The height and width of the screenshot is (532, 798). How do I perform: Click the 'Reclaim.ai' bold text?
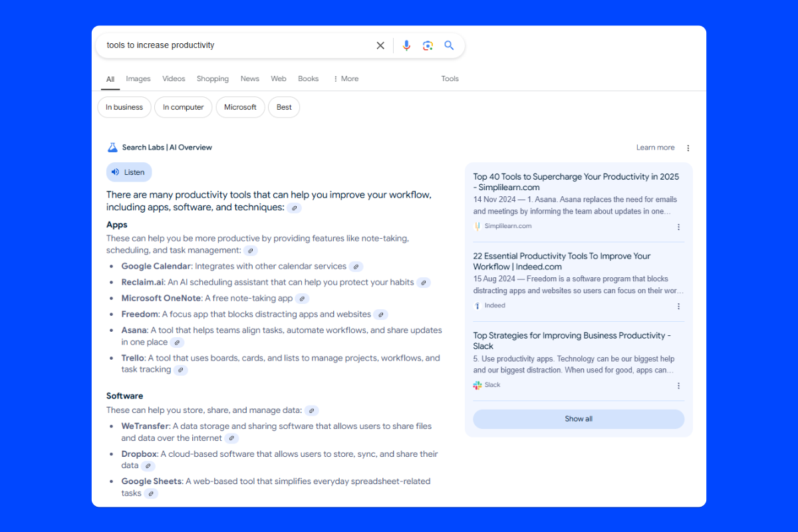coord(142,282)
